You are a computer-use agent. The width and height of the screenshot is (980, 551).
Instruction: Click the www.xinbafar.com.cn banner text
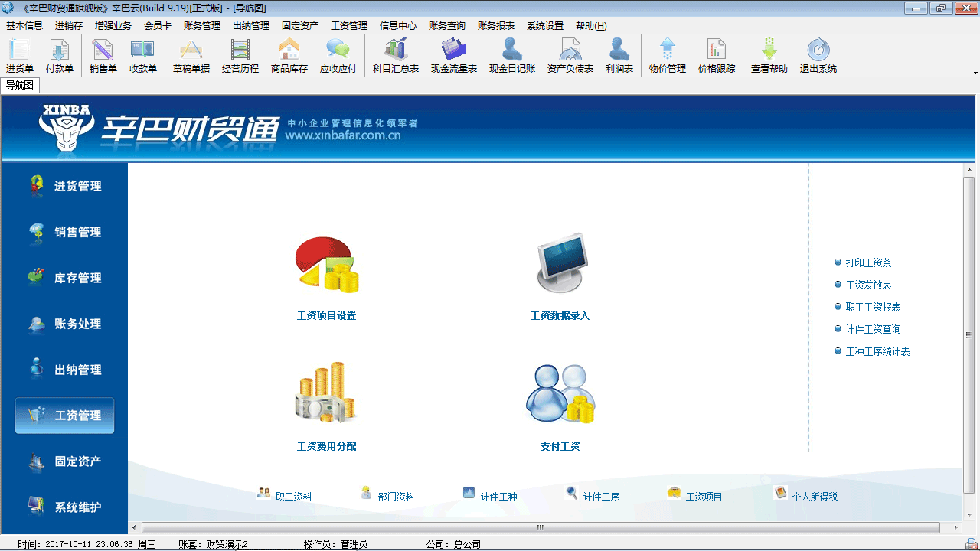pos(343,136)
